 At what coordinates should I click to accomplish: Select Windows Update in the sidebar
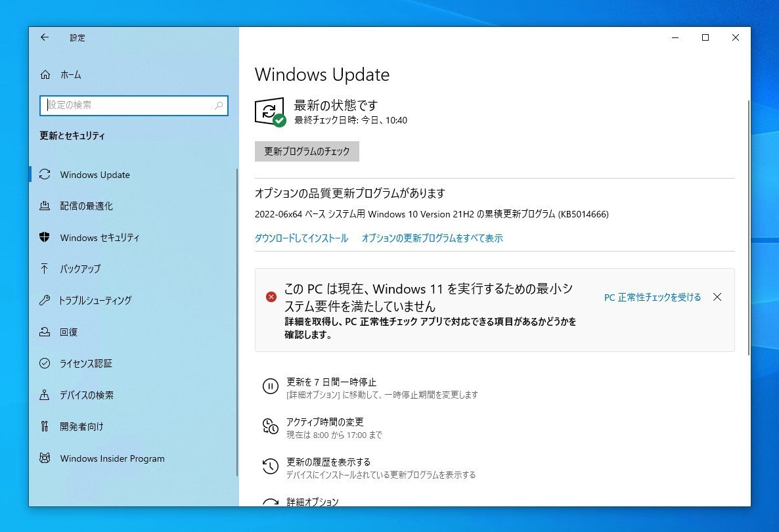click(x=133, y=174)
